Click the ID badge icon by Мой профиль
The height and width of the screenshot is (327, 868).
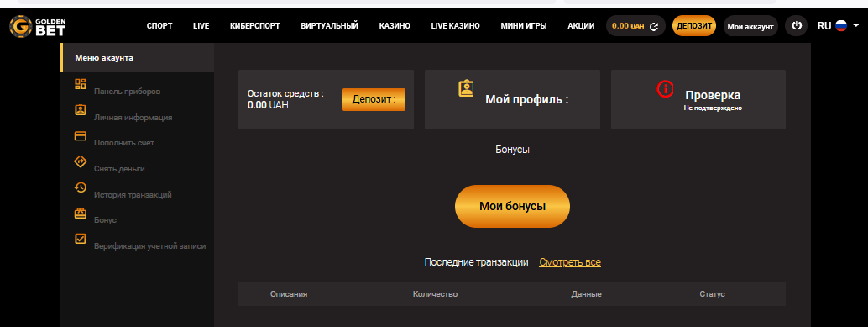(x=466, y=88)
